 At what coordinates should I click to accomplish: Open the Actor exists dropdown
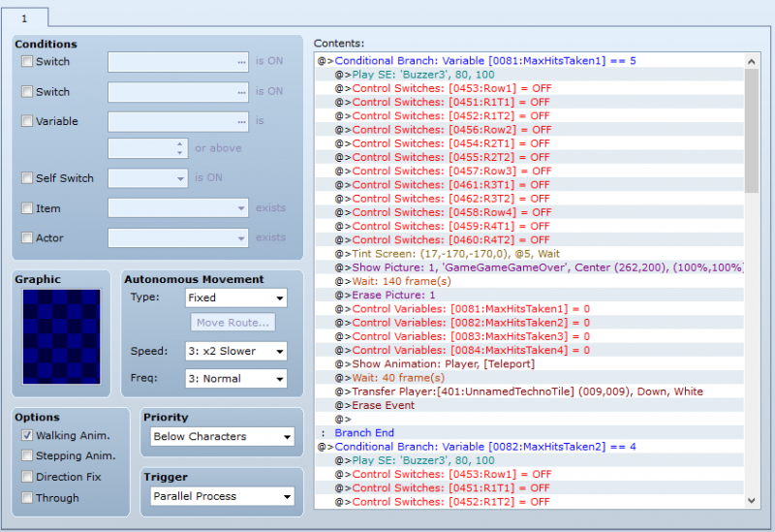tap(178, 237)
